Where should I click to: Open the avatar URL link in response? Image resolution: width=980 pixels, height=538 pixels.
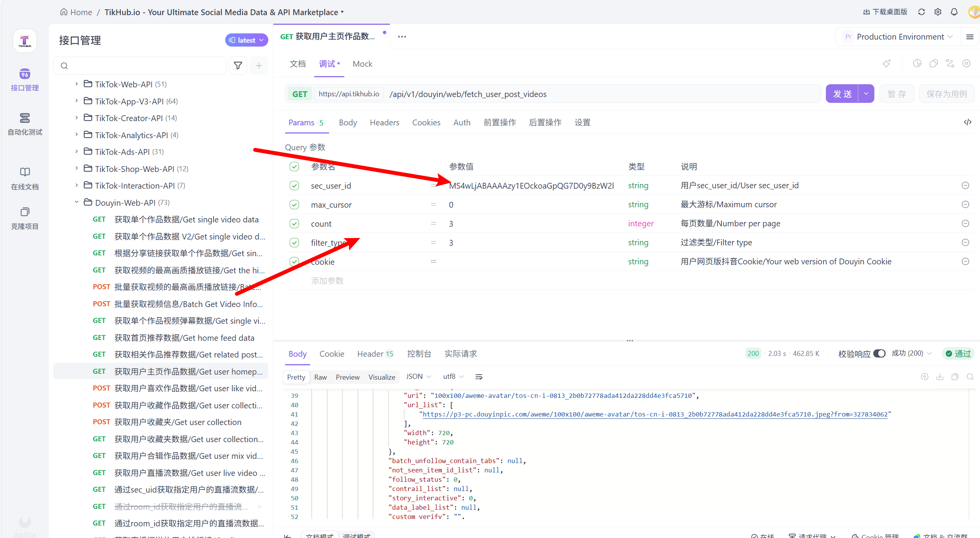pyautogui.click(x=655, y=414)
